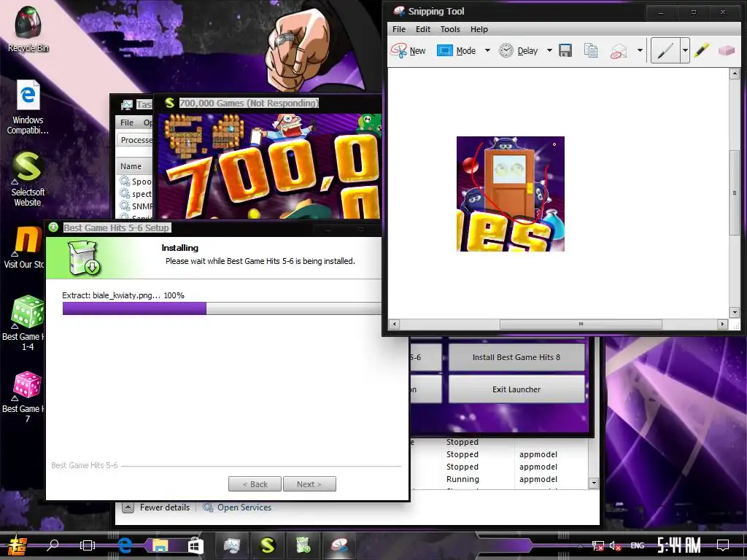Click the network status tray icon
The height and width of the screenshot is (560, 747).
click(x=597, y=545)
